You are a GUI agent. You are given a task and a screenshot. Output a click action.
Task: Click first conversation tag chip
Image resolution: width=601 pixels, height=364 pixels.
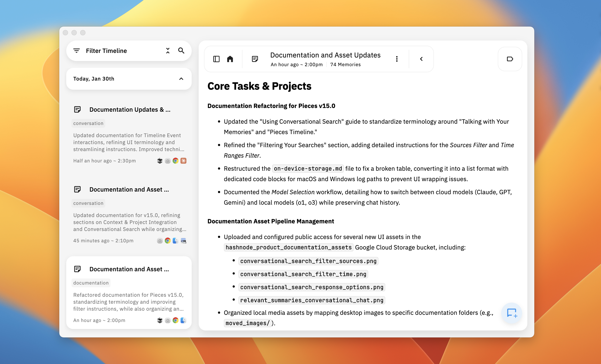coord(88,123)
